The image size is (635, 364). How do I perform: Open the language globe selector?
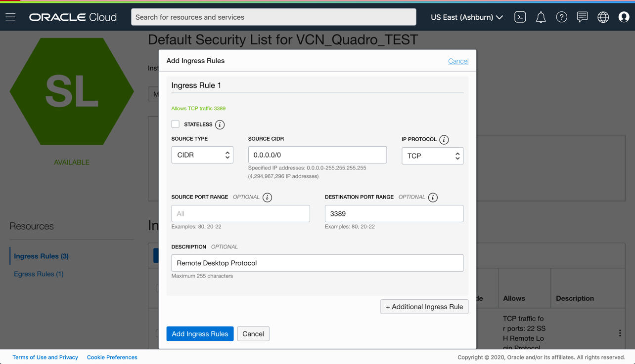603,17
